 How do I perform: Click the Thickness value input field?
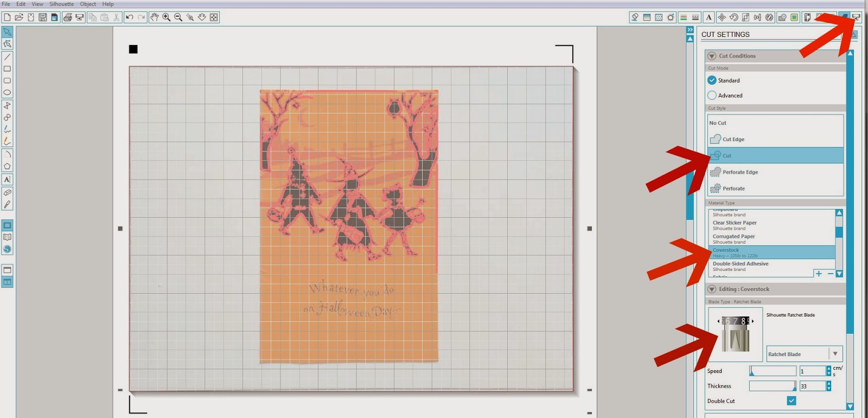pyautogui.click(x=812, y=386)
